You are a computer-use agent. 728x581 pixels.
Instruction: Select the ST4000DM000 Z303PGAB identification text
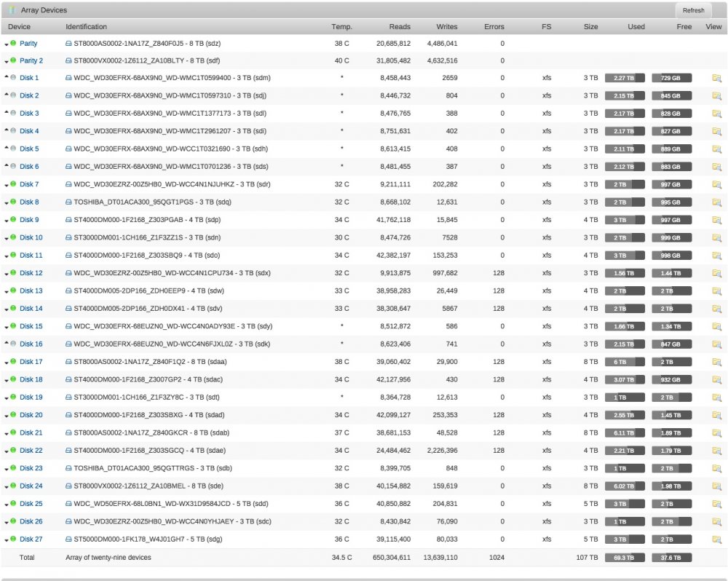click(x=147, y=220)
